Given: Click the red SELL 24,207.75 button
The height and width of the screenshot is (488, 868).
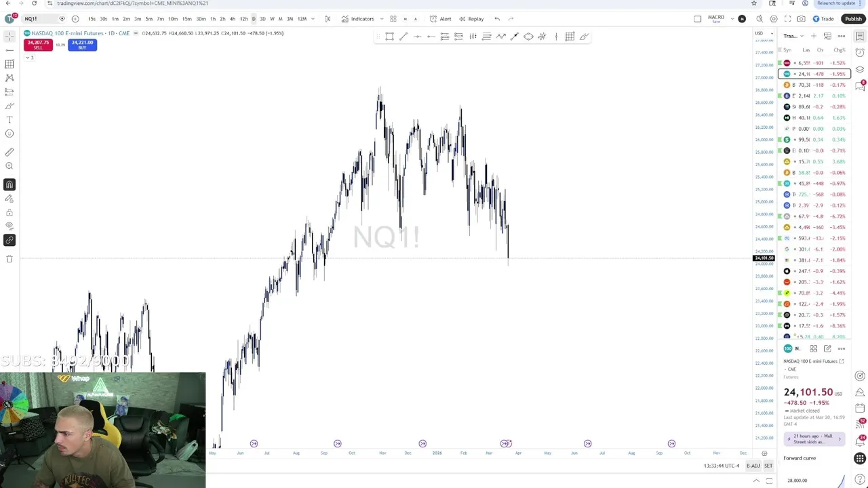Looking at the screenshot, I should pos(38,45).
